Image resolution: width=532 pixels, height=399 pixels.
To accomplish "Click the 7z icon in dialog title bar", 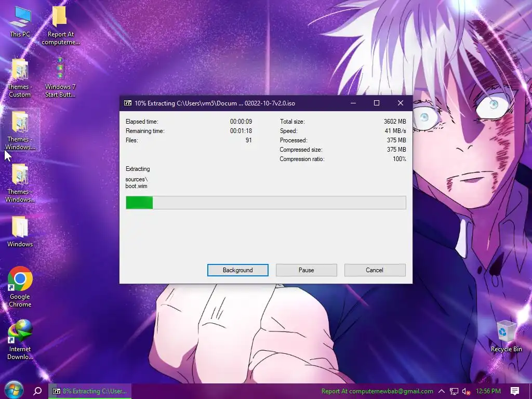I will [128, 103].
